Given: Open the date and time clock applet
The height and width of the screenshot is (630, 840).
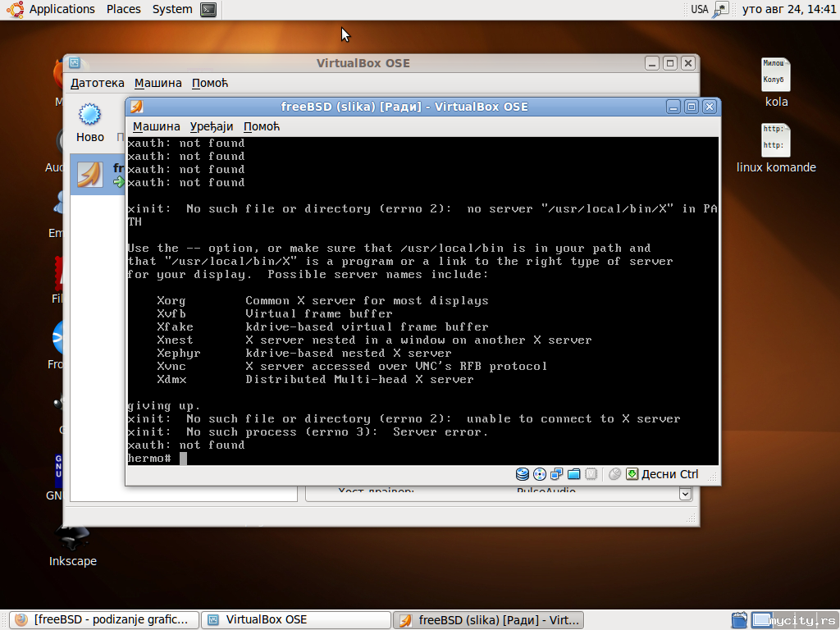Looking at the screenshot, I should (788, 9).
